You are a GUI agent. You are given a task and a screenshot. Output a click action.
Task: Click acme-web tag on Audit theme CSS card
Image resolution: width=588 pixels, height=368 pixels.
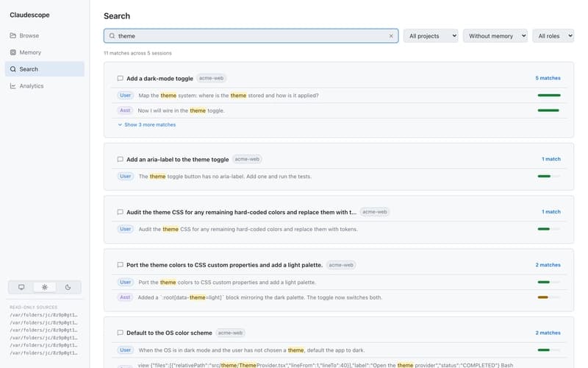click(x=375, y=212)
